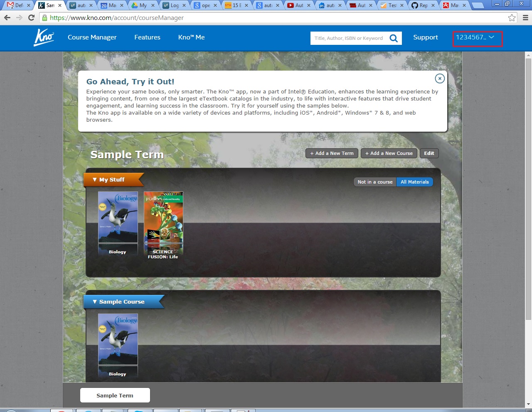Switch to the 'Log' sf tab
This screenshot has width=532, height=412.
pyautogui.click(x=173, y=5)
